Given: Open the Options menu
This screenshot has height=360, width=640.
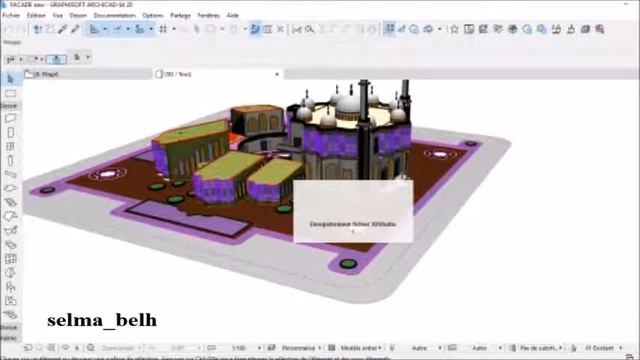Looking at the screenshot, I should pyautogui.click(x=153, y=16).
